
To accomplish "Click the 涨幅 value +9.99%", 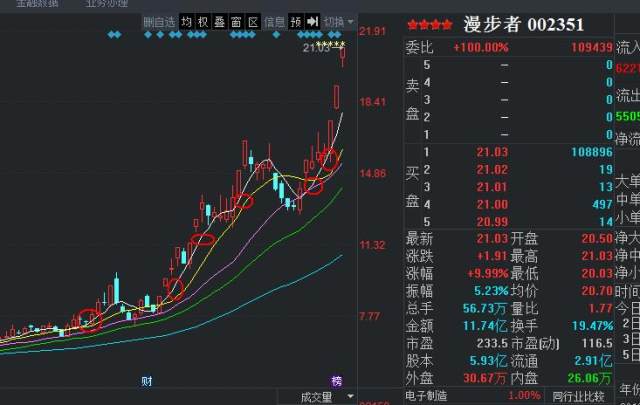I will pyautogui.click(x=488, y=273).
